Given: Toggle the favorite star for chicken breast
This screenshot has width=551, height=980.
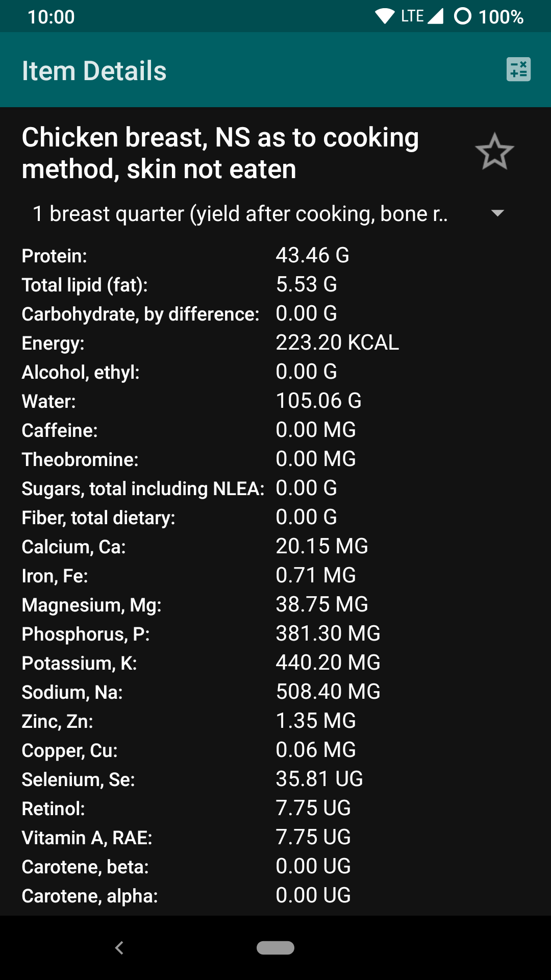Looking at the screenshot, I should coord(494,152).
